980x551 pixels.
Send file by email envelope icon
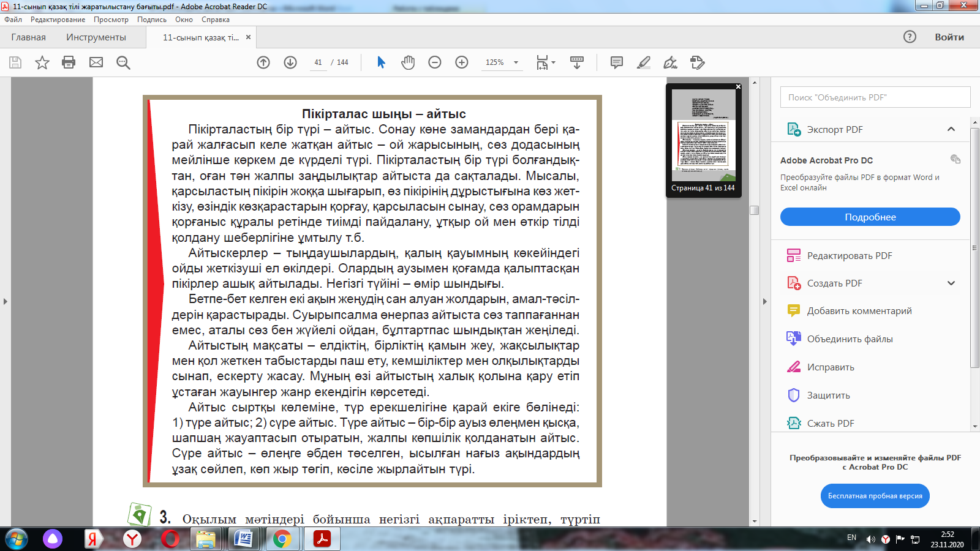pyautogui.click(x=96, y=62)
